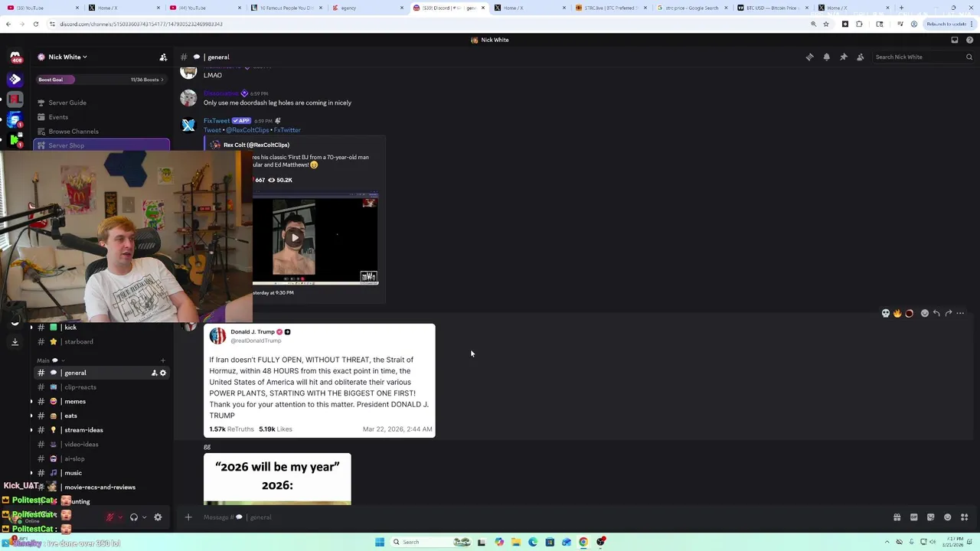Screen dimensions: 980x551
Task: Toggle the member list icon
Action: 860,57
